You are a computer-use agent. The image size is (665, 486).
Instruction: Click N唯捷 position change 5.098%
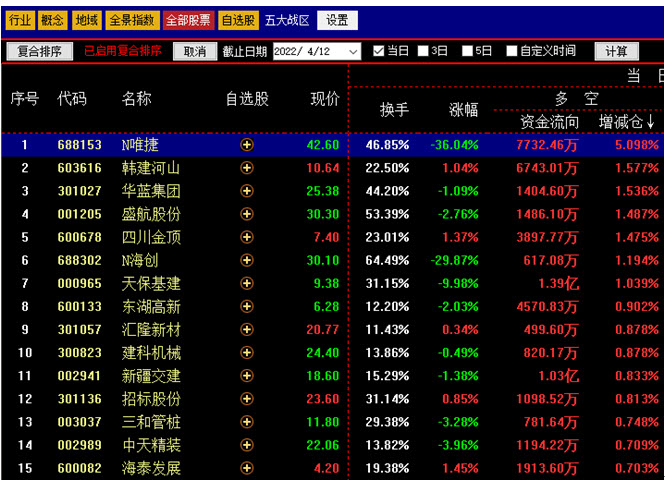click(x=637, y=145)
